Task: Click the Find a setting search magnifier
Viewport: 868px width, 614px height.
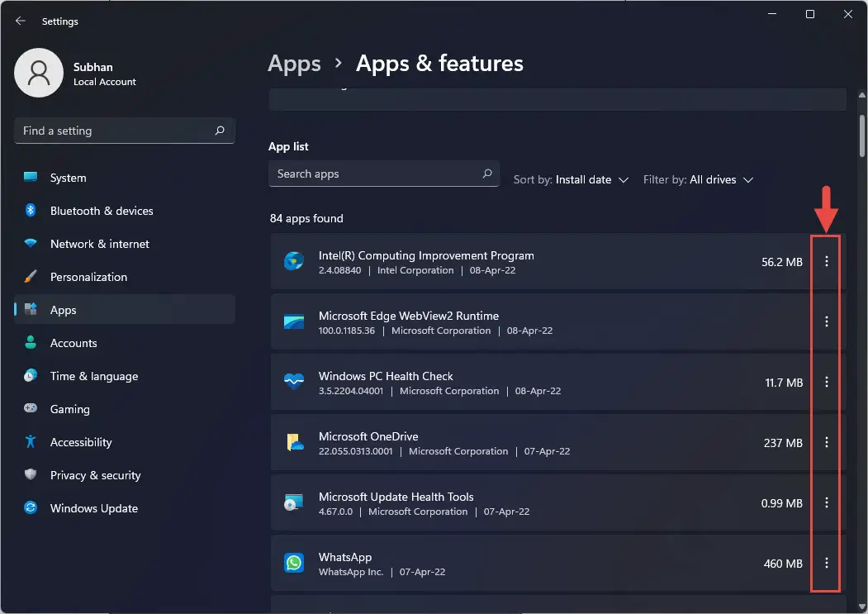Action: tap(220, 131)
